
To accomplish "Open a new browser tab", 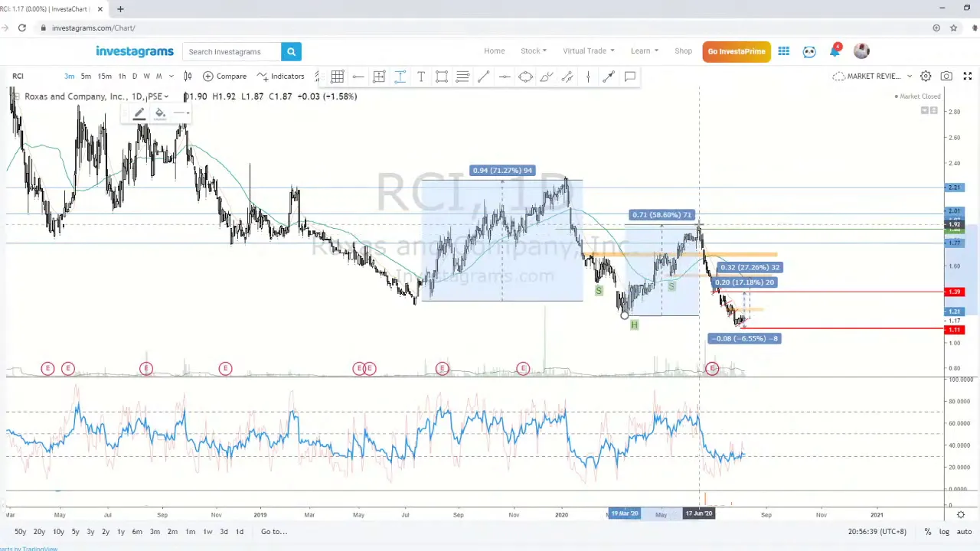I will pos(120,9).
